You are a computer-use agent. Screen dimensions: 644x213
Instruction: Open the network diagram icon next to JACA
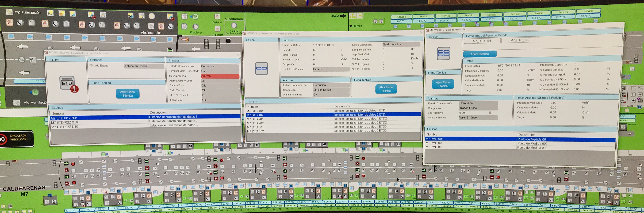(x=353, y=16)
